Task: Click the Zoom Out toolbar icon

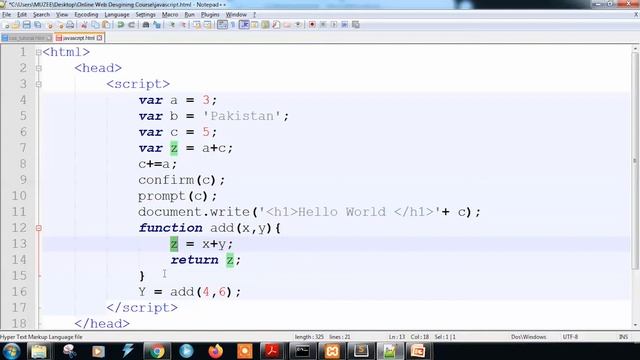Action: pyautogui.click(x=183, y=25)
